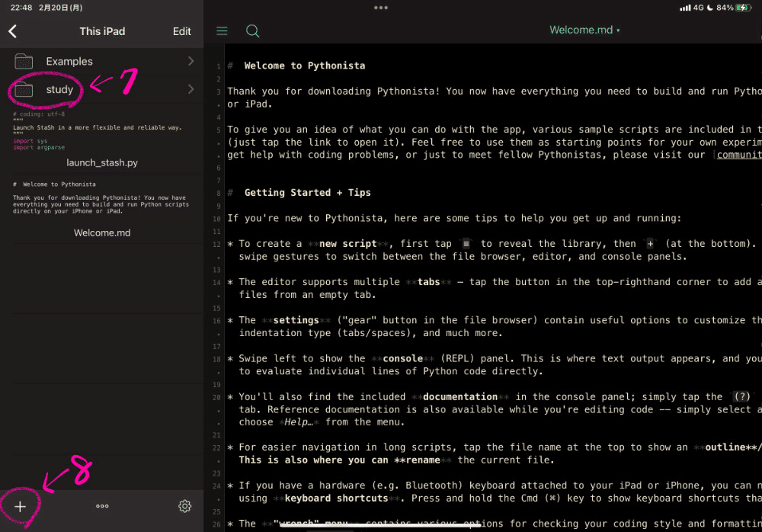
Task: Tap line number 12 in the editor gutter
Action: click(x=216, y=243)
